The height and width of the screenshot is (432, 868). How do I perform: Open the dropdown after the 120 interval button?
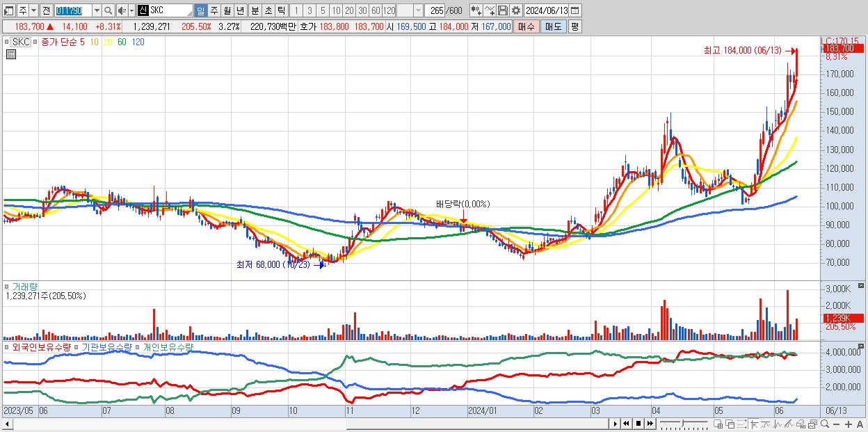click(x=417, y=10)
